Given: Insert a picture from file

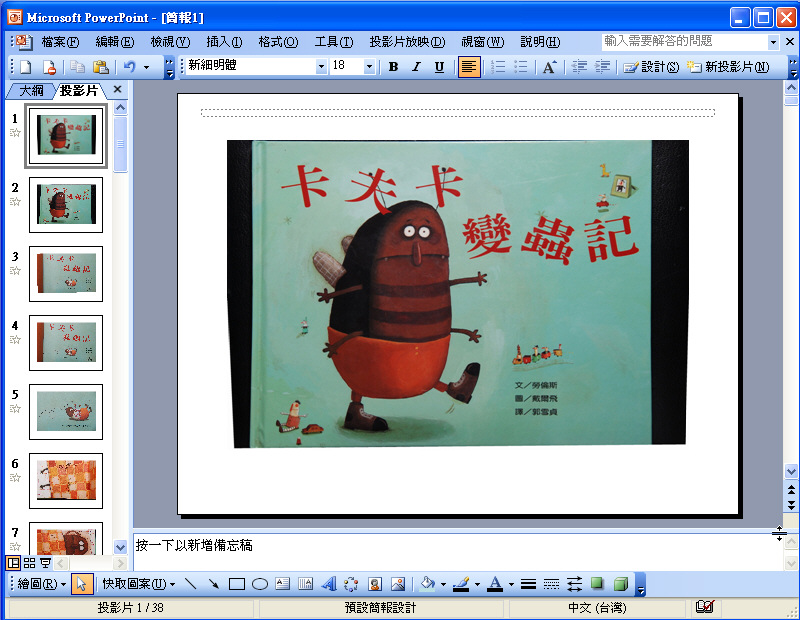Looking at the screenshot, I should (398, 584).
